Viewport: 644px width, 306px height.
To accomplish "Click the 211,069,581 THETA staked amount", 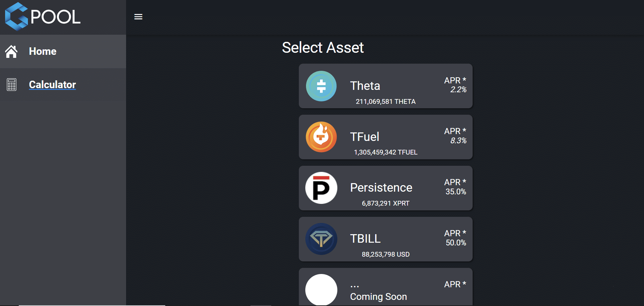I will tap(385, 101).
